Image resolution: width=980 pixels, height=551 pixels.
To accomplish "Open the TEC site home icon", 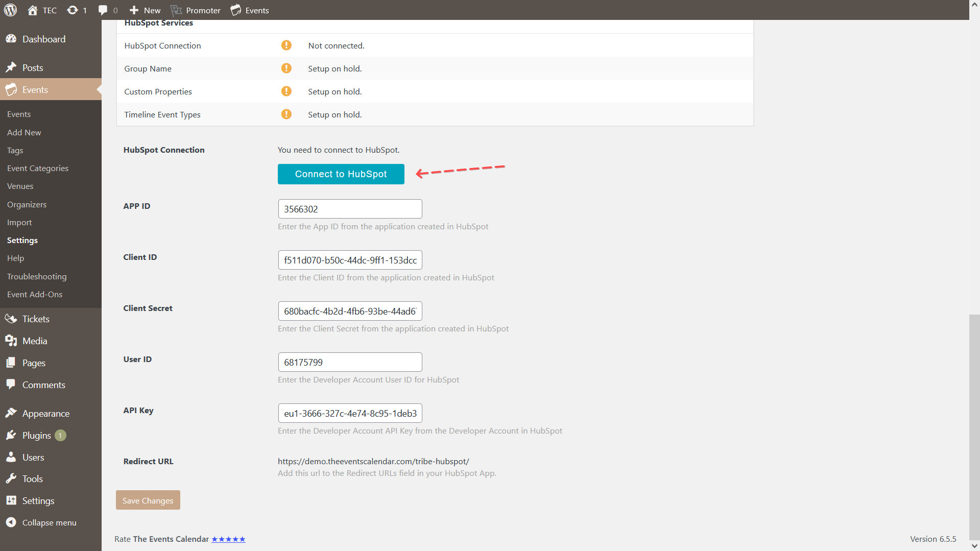I will coord(33,10).
